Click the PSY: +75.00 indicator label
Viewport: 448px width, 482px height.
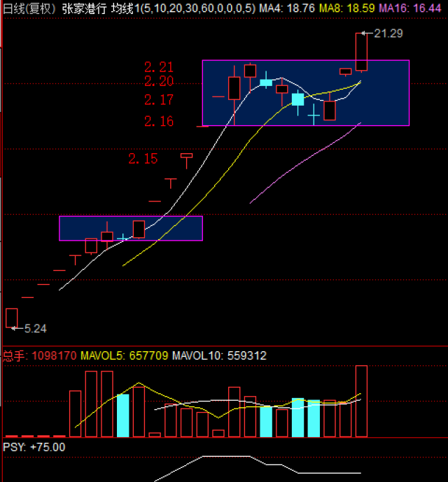coord(34,447)
